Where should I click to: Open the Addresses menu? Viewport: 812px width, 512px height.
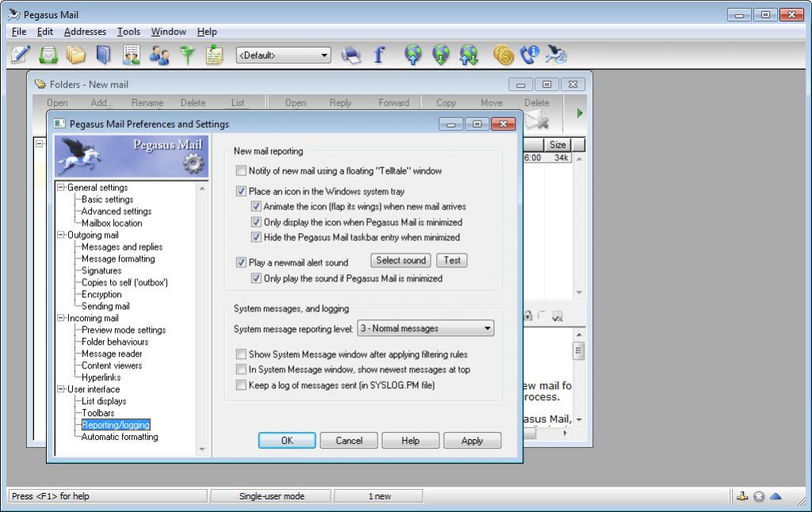coord(85,32)
